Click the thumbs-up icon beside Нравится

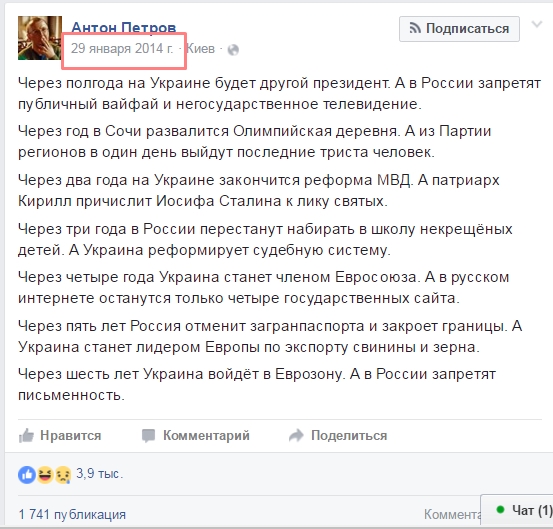[26, 436]
